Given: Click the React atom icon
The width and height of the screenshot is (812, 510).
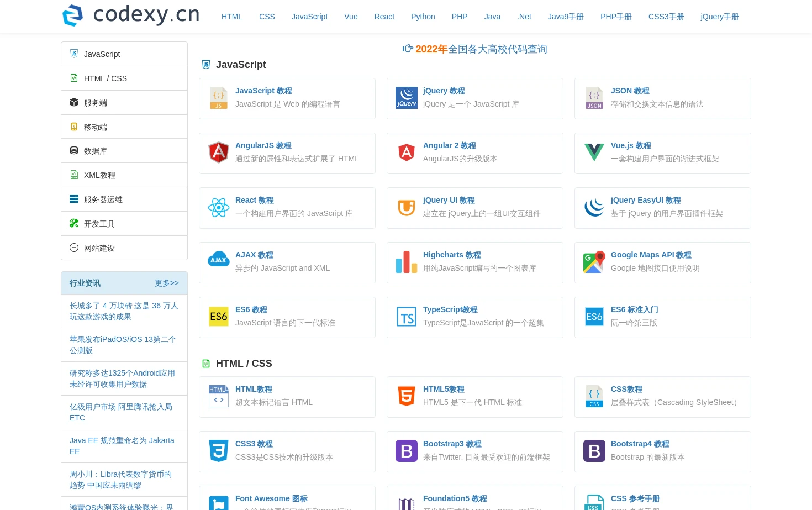Looking at the screenshot, I should tap(219, 208).
